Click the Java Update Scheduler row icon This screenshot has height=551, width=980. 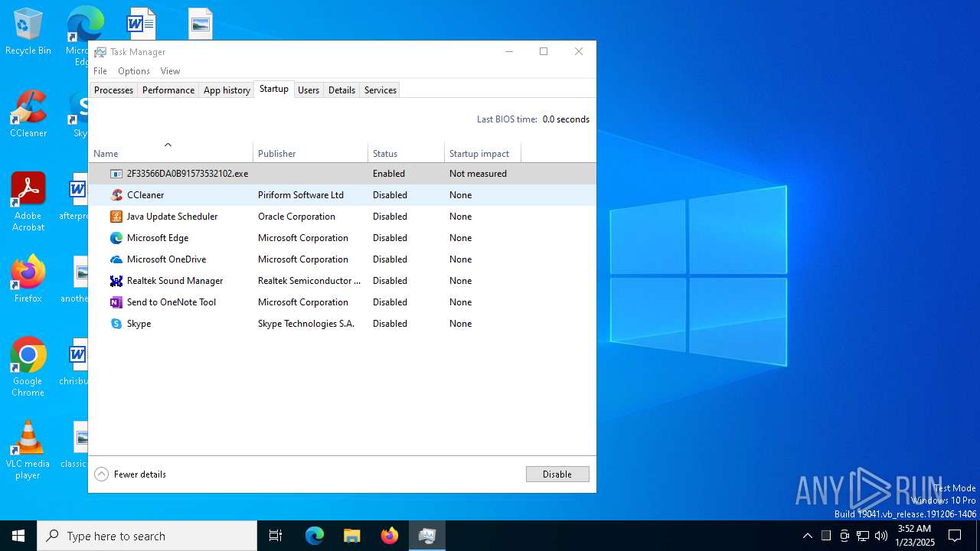pos(116,217)
